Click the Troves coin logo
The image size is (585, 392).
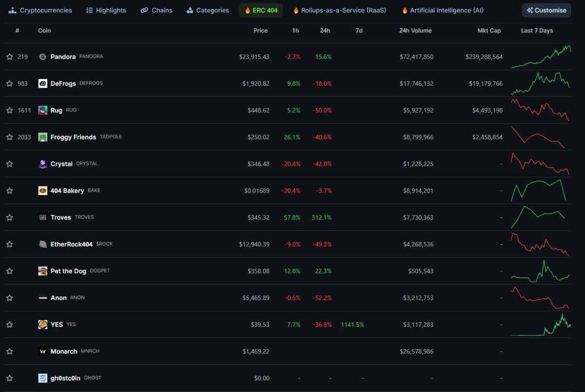click(x=43, y=217)
